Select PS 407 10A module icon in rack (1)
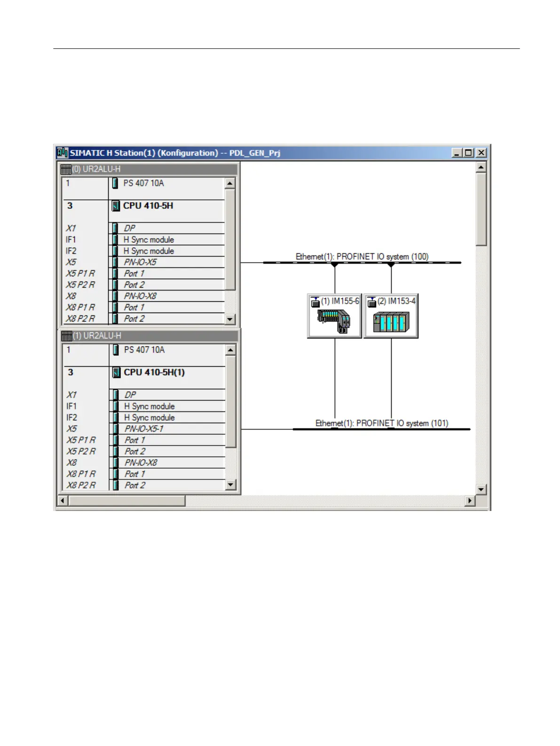560x746 pixels. pos(116,350)
